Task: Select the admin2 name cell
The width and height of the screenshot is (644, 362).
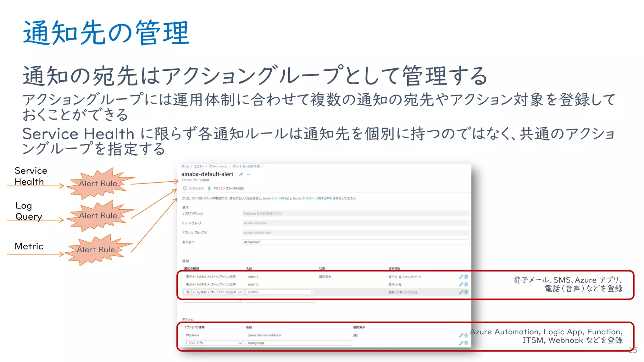Action: pyautogui.click(x=253, y=284)
